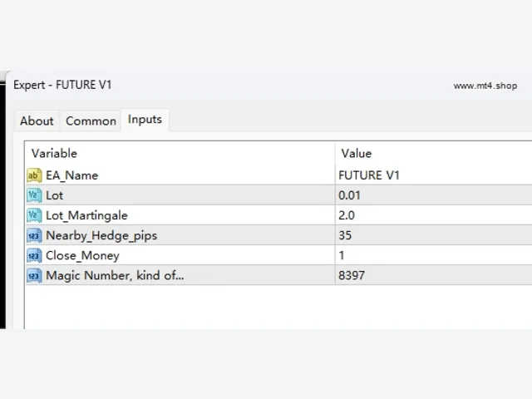532x399 pixels.
Task: Click the FUTURE V1 value cell
Action: 434,175
